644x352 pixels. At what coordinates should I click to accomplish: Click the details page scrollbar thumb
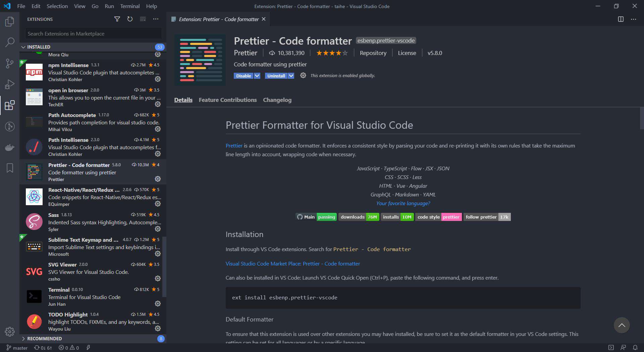[x=642, y=118]
